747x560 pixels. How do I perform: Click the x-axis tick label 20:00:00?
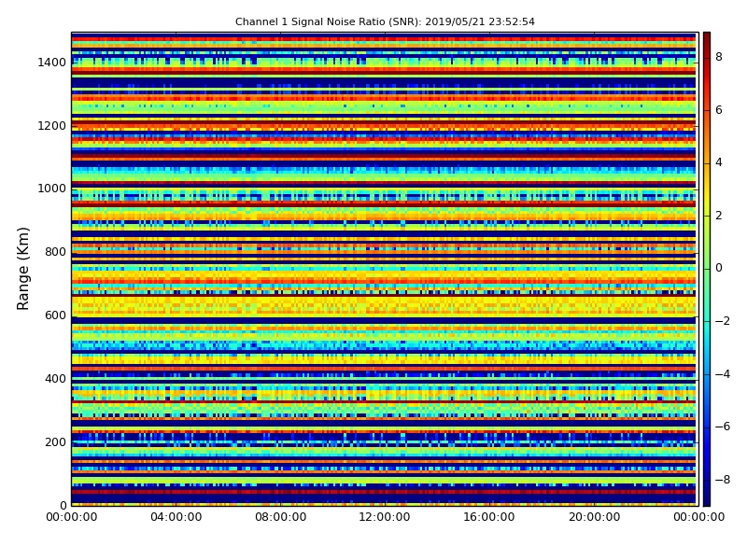coord(594,517)
